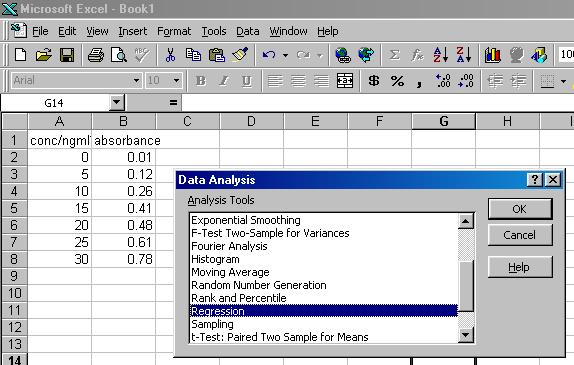Toggle Underline formatting
The width and height of the screenshot is (574, 365).
(247, 81)
